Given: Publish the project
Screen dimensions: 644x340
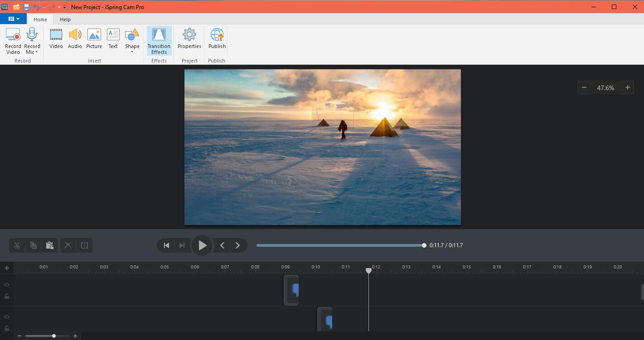Looking at the screenshot, I should pos(217,38).
